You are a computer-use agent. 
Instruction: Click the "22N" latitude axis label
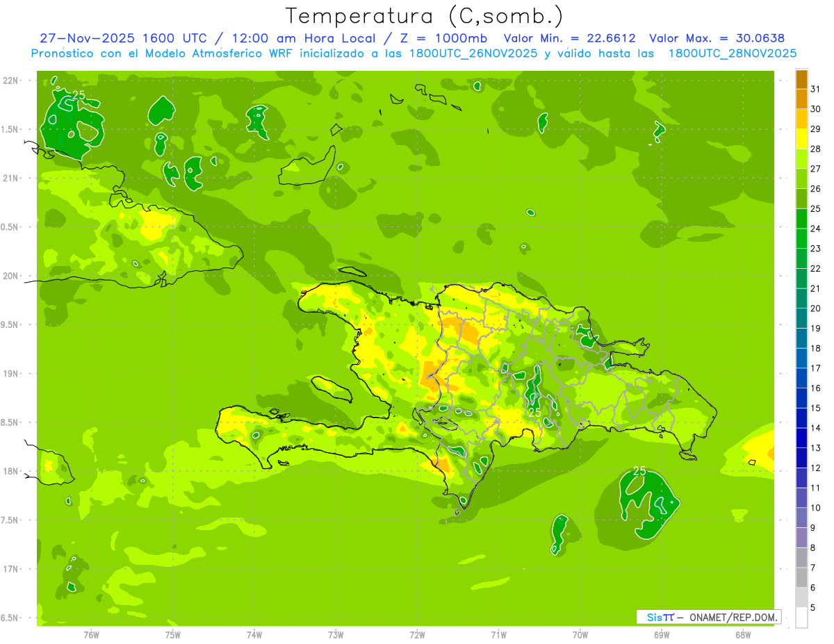pos(11,81)
